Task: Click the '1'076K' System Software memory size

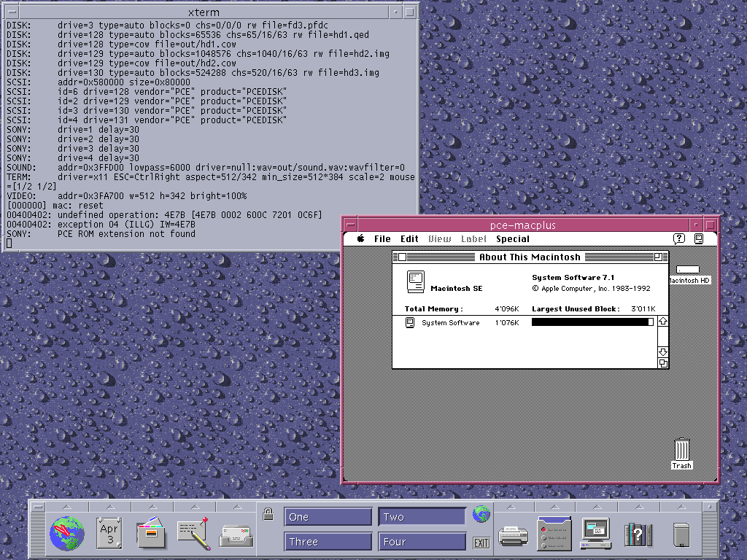Action: click(x=507, y=322)
